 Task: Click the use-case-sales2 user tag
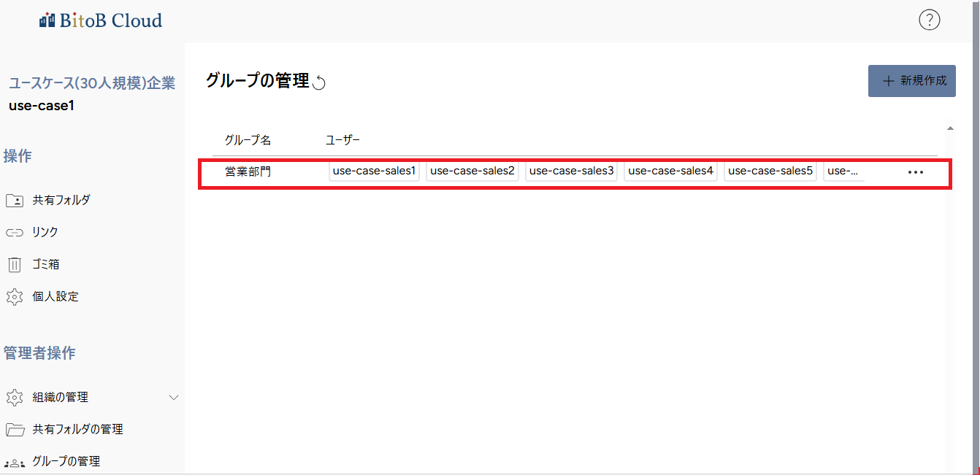(x=472, y=171)
